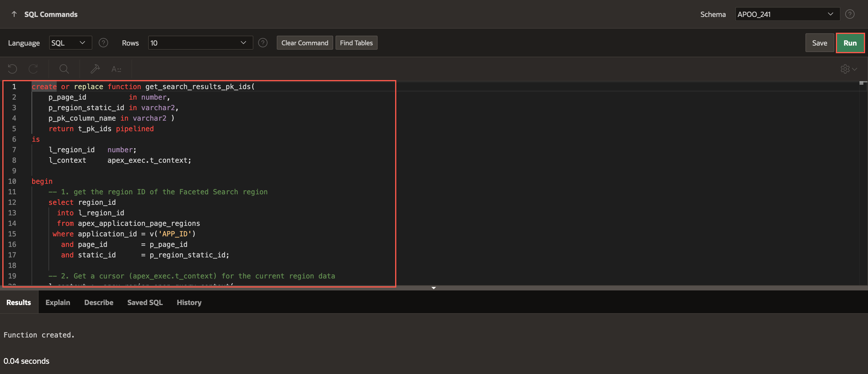Click the up arrow beside SQL Commands title
Image resolution: width=868 pixels, height=374 pixels.
[13, 14]
